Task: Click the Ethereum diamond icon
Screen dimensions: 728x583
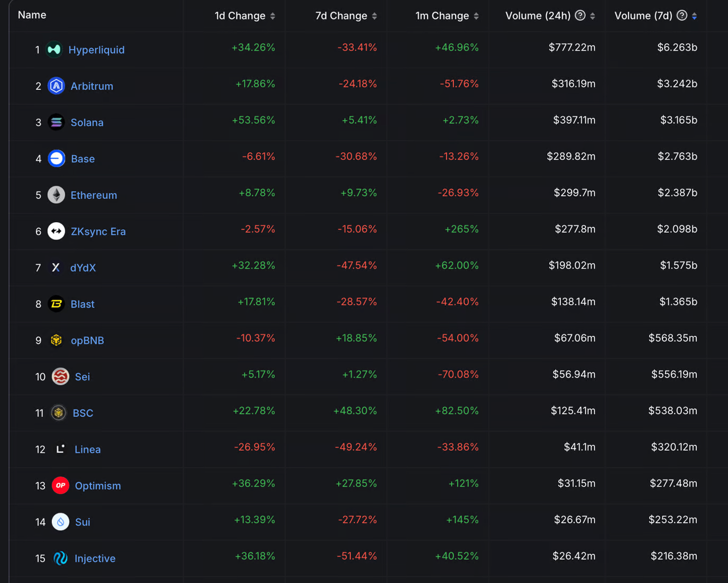Action: (56, 195)
